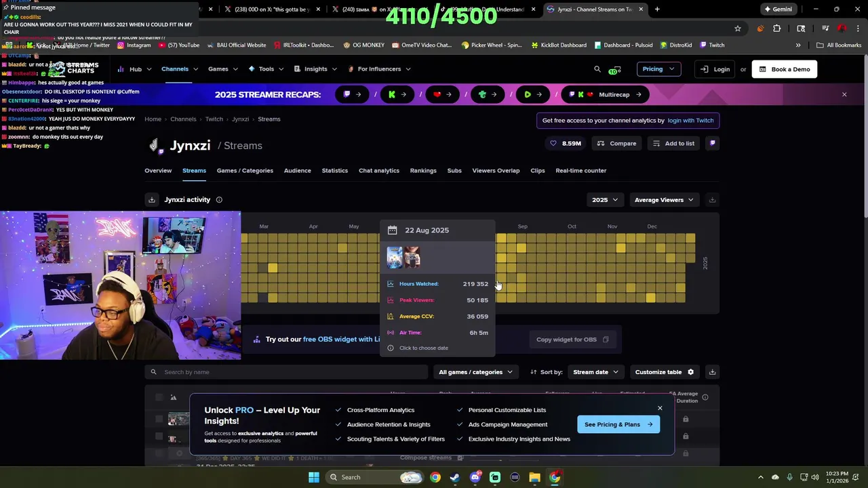The width and height of the screenshot is (868, 488).
Task: Open the Twitch channel icon button by Add to list
Action: coord(712,143)
